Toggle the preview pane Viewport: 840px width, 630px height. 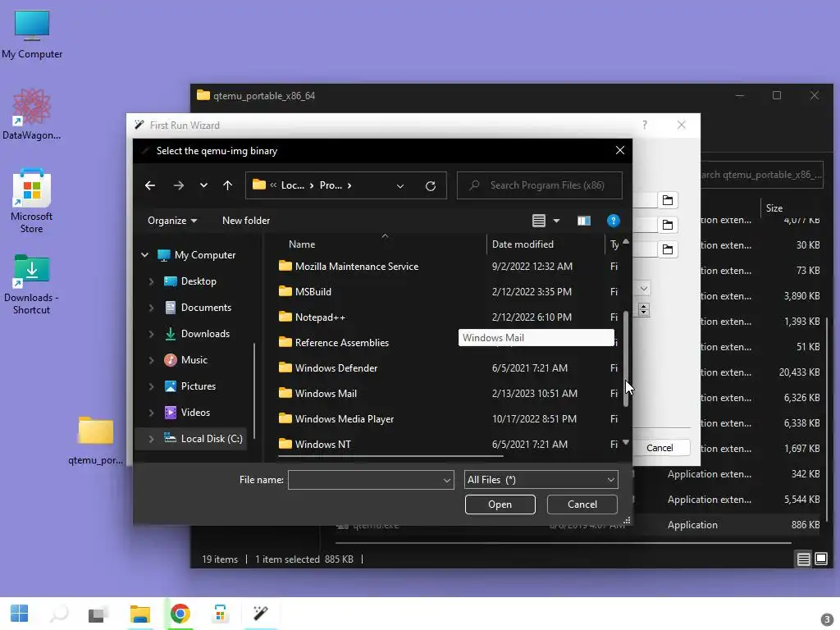[584, 221]
